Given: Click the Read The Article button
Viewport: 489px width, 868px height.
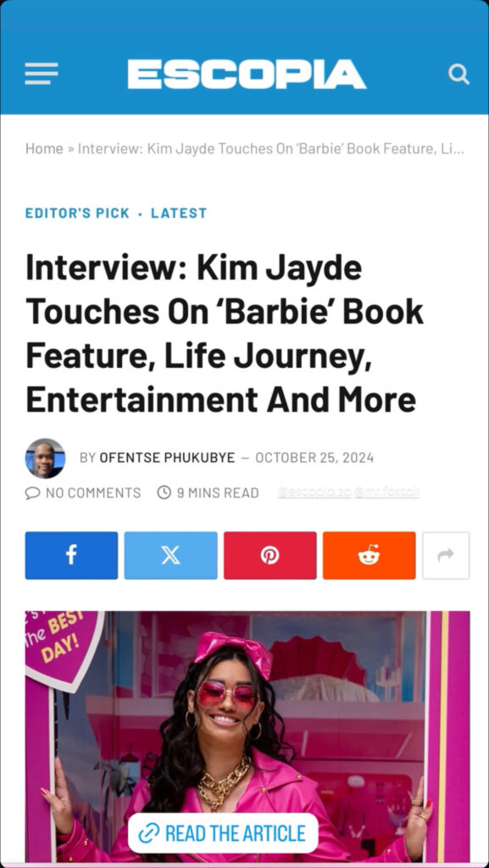Looking at the screenshot, I should click(x=223, y=833).
